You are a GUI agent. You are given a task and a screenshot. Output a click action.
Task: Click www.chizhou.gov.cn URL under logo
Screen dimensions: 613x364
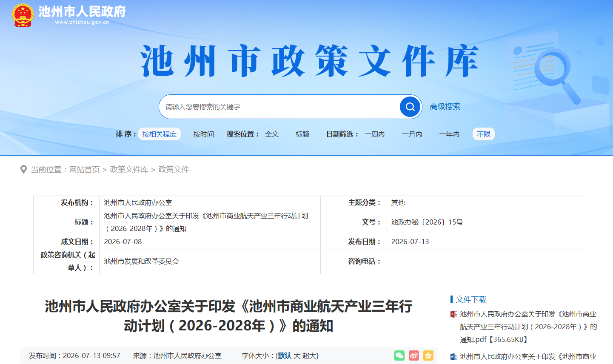82,23
